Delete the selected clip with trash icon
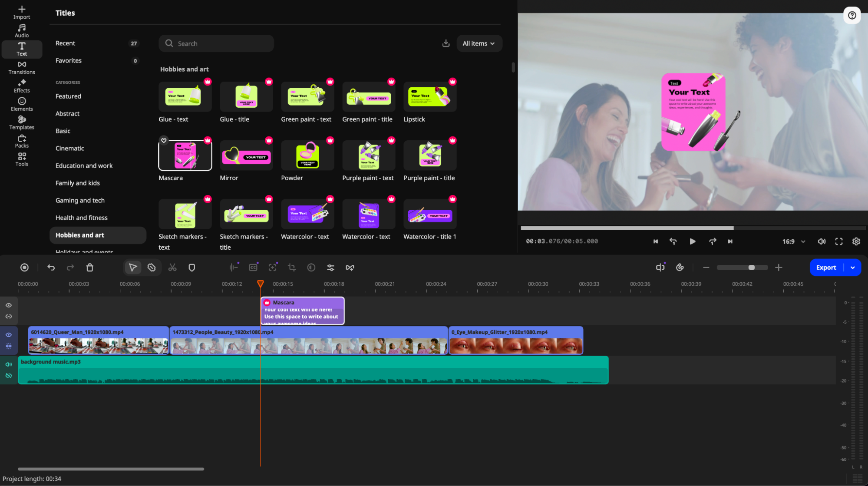This screenshot has width=868, height=486. coord(90,268)
